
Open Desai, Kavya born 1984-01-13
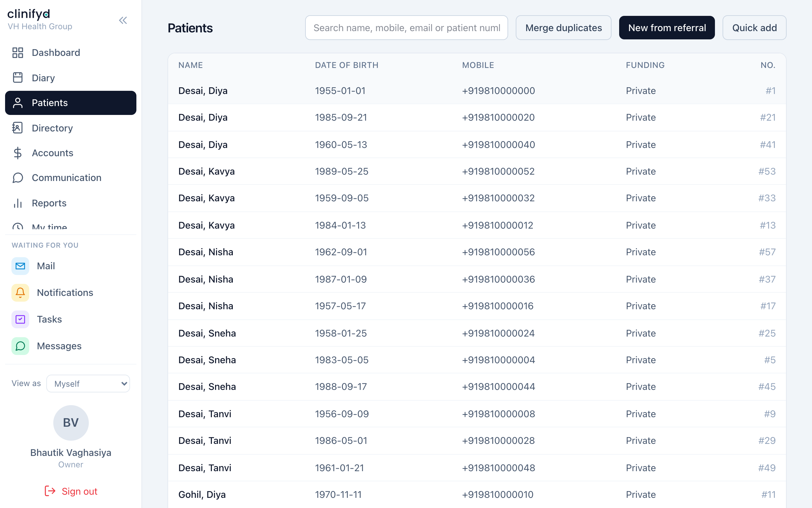click(x=477, y=225)
